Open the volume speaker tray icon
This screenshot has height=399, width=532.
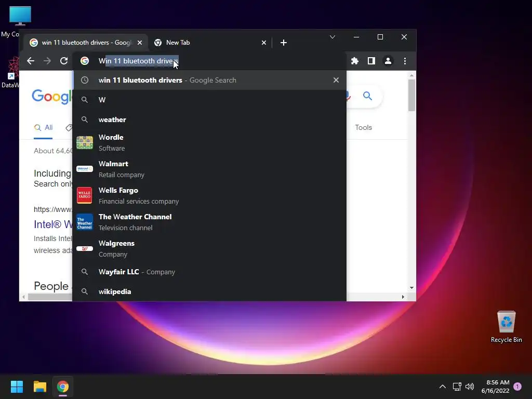tap(470, 387)
